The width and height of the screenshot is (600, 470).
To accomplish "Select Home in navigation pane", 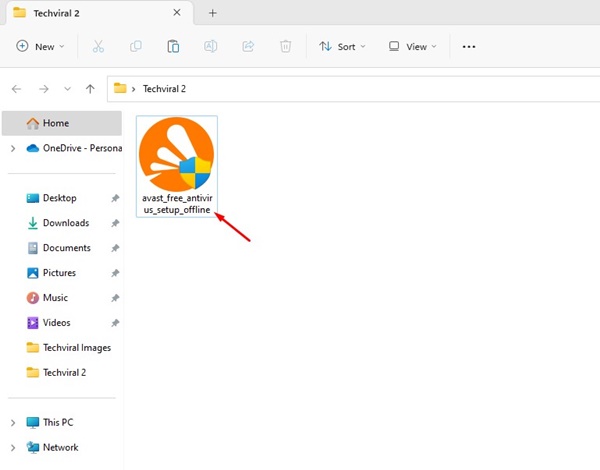I will (62, 123).
